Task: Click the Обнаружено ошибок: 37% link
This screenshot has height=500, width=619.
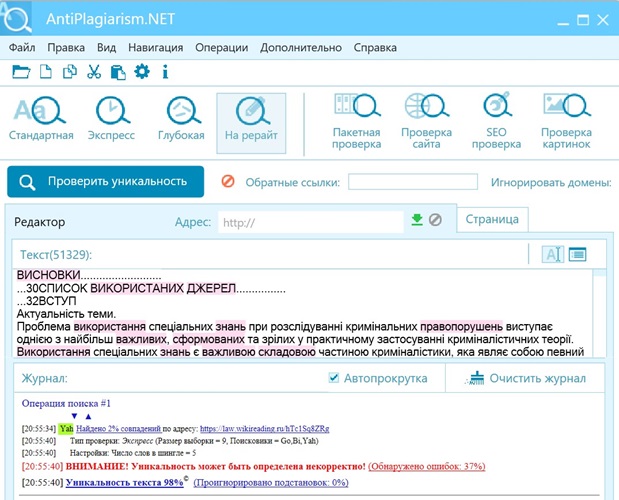Action: 427,466
